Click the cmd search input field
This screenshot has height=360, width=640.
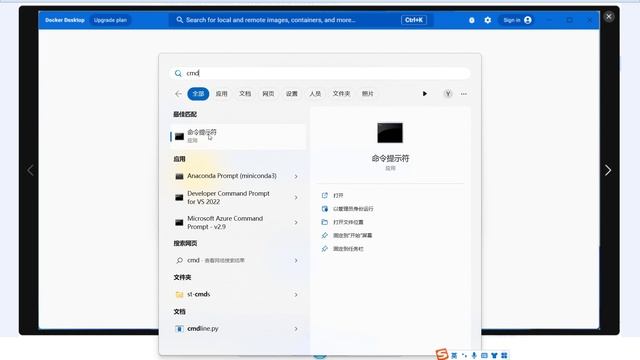(x=320, y=73)
